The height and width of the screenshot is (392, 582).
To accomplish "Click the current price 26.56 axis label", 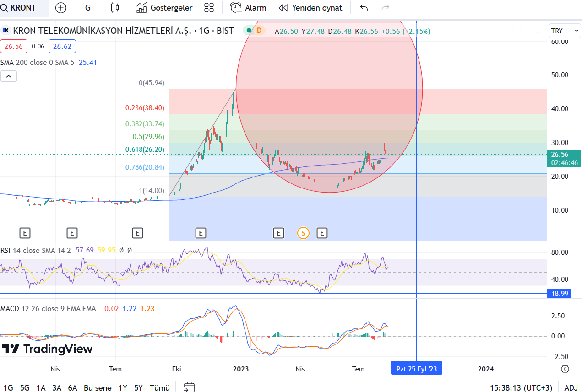I will point(564,158).
